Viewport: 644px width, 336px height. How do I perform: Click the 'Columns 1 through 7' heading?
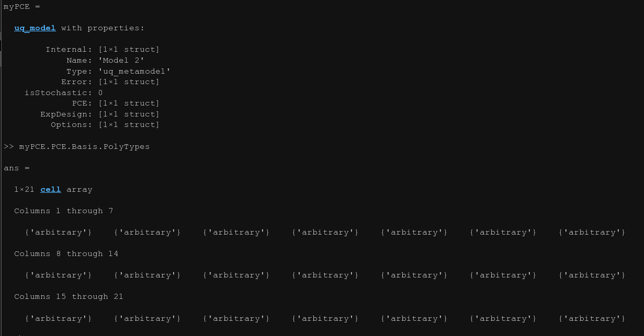(63, 211)
